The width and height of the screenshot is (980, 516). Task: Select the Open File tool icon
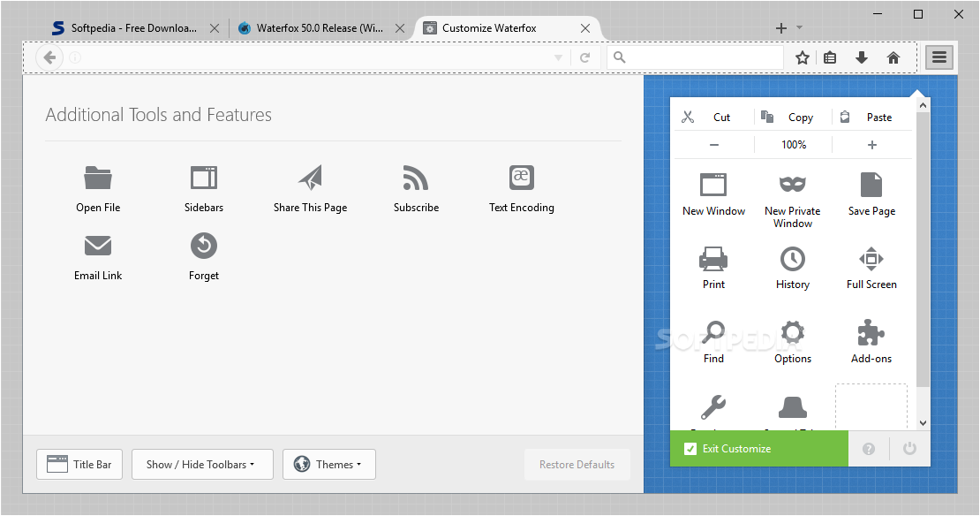tap(98, 178)
